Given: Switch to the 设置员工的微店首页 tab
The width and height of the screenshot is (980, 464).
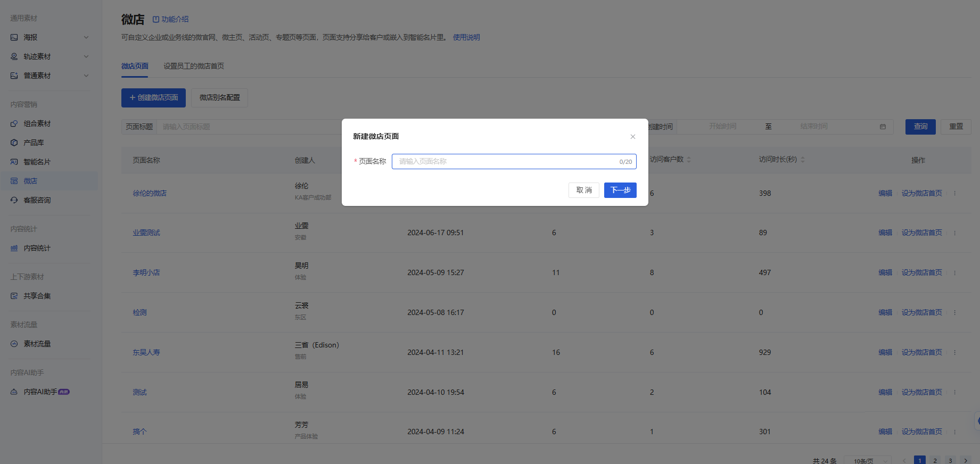Looking at the screenshot, I should 194,66.
